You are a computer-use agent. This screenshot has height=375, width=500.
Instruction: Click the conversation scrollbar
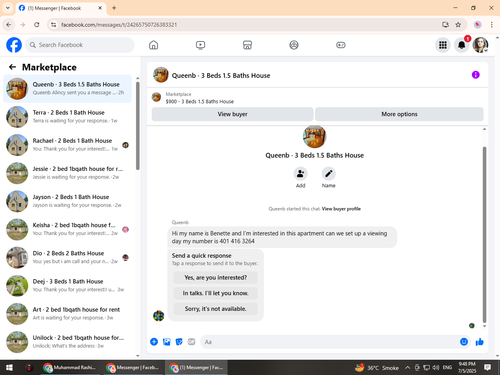point(484,234)
